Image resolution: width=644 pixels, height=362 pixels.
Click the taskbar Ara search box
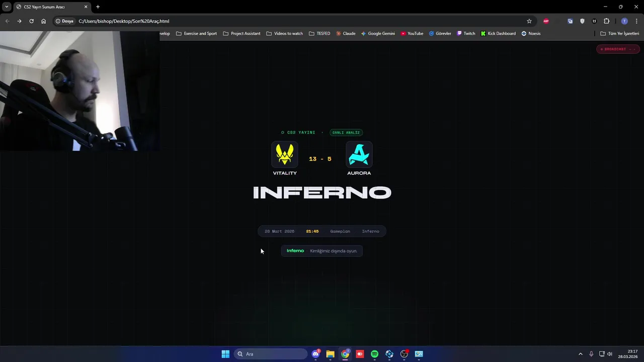point(271,354)
